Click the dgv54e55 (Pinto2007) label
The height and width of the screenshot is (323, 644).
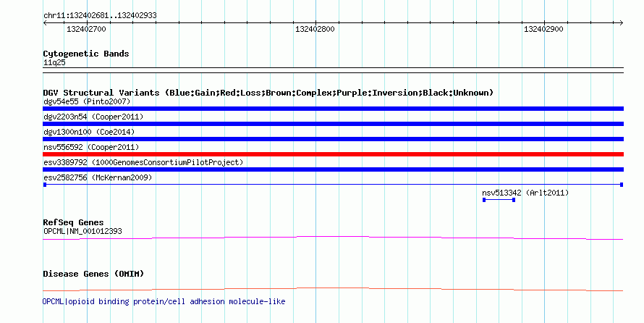pos(87,101)
